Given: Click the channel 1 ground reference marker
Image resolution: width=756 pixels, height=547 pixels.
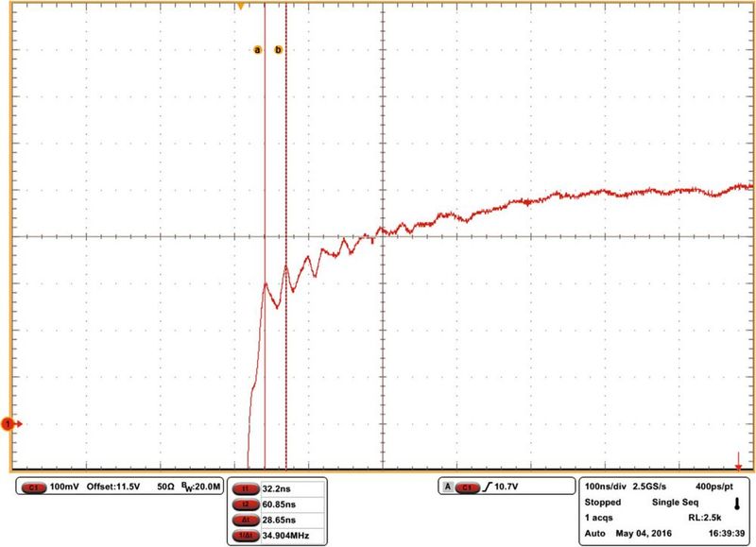Looking at the screenshot, I should tap(11, 424).
